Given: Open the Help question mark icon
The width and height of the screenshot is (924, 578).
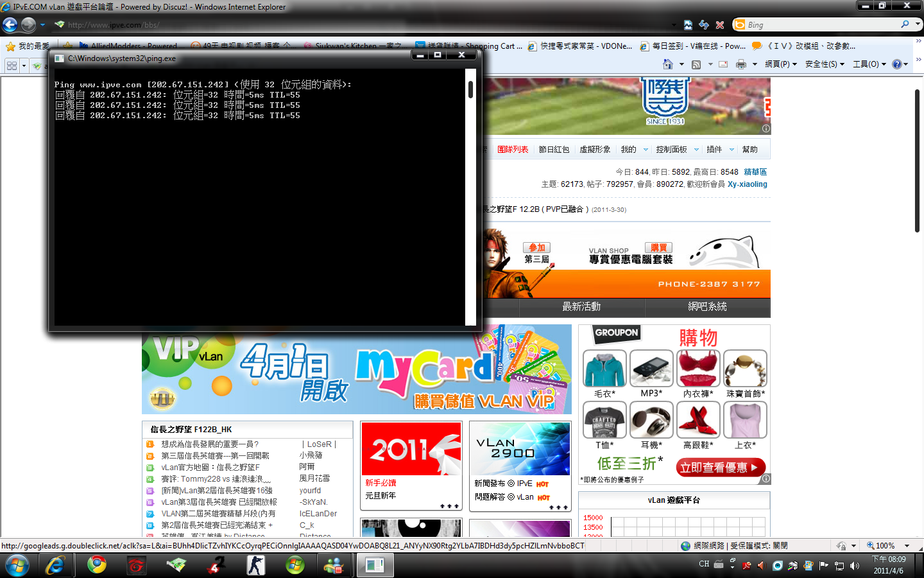Looking at the screenshot, I should point(897,64).
